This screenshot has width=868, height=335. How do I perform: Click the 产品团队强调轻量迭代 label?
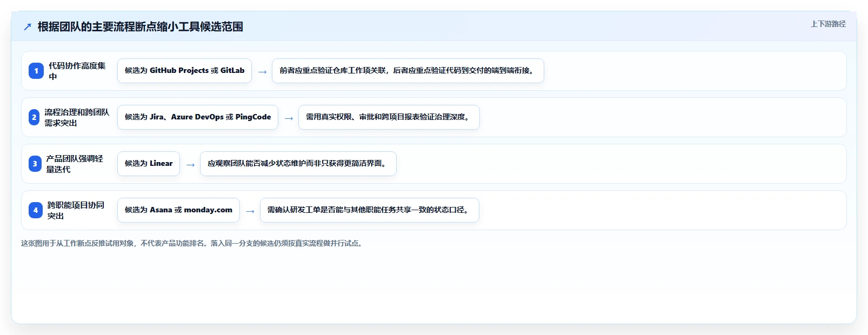click(75, 164)
